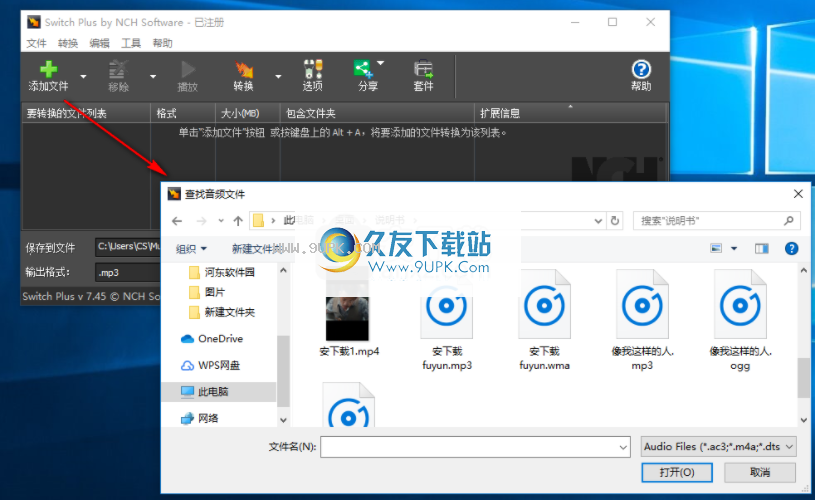
Task: Click the green plus Add Files icon
Action: click(x=48, y=69)
